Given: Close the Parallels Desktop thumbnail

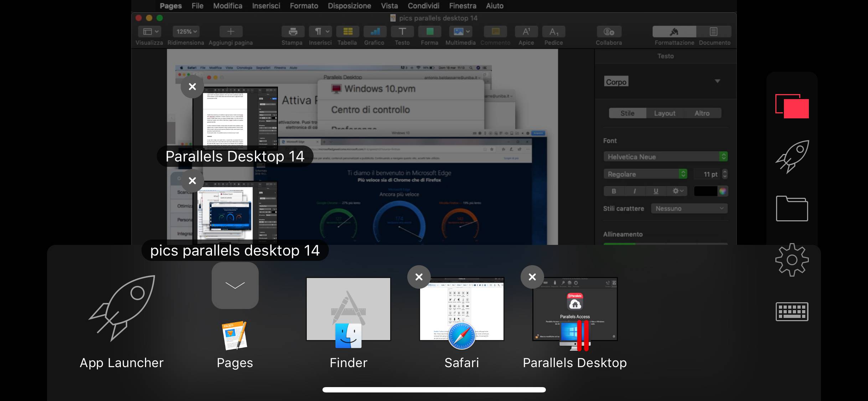Looking at the screenshot, I should tap(532, 277).
